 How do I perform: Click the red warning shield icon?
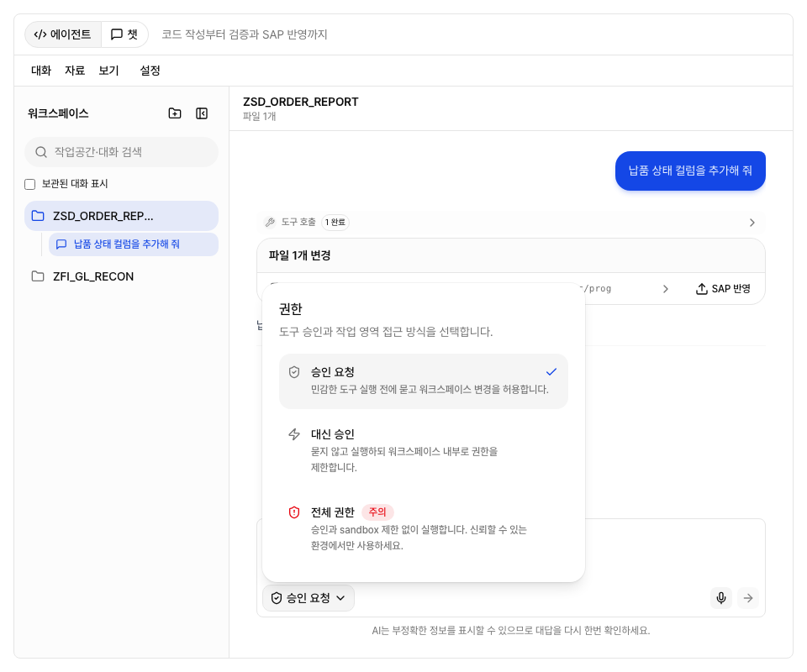(x=294, y=512)
